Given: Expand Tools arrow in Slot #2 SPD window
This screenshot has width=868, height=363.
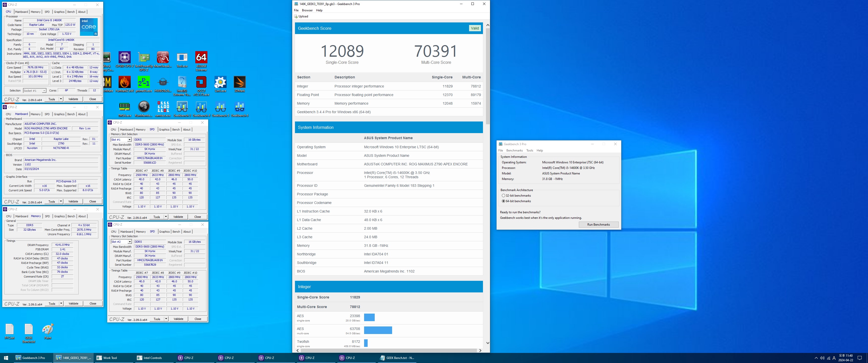Looking at the screenshot, I should 166,319.
